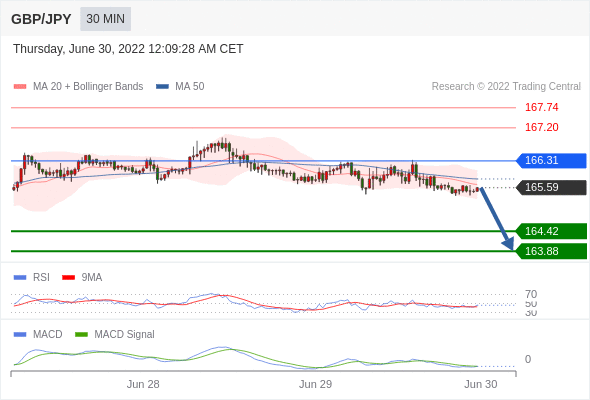Select the GBP/JPY pair title
The height and width of the screenshot is (400, 590).
[41, 19]
